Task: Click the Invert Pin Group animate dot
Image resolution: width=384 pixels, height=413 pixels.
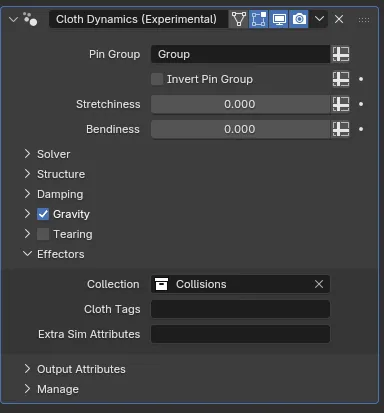Action: [361, 79]
